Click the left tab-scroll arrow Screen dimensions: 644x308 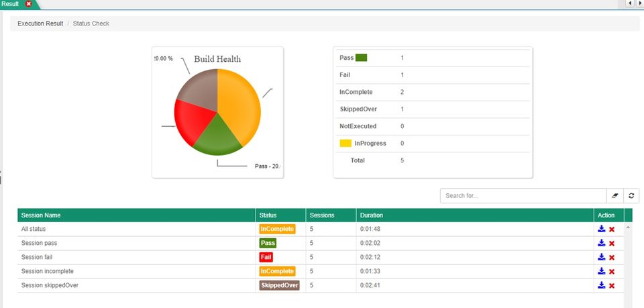click(x=630, y=3)
